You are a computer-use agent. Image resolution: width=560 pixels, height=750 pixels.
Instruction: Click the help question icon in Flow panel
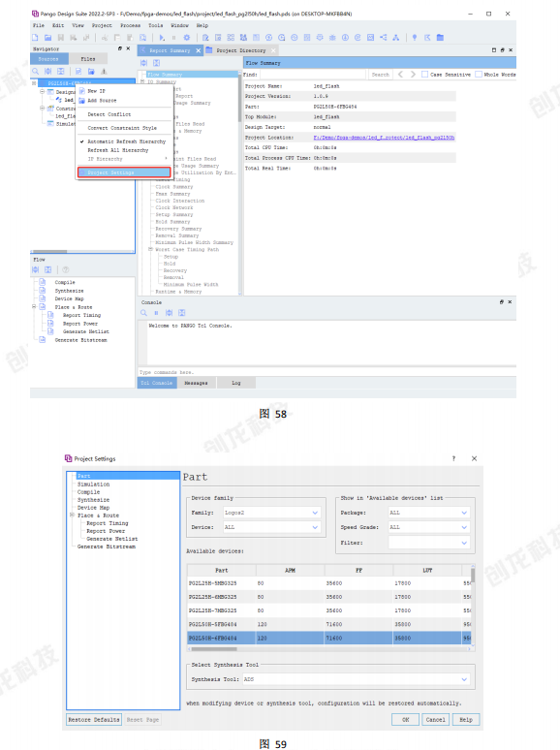(x=66, y=269)
